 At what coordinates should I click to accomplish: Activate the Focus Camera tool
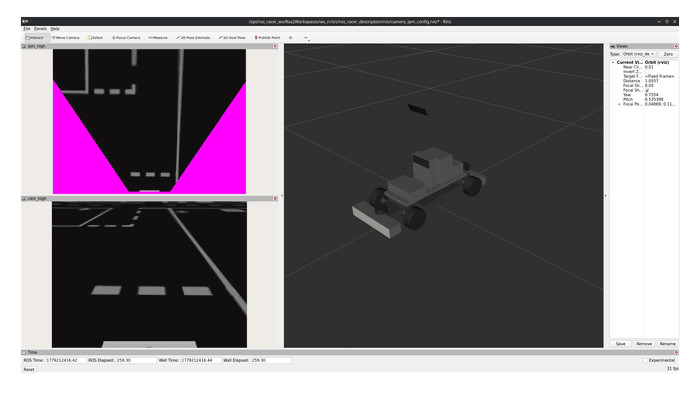click(126, 38)
